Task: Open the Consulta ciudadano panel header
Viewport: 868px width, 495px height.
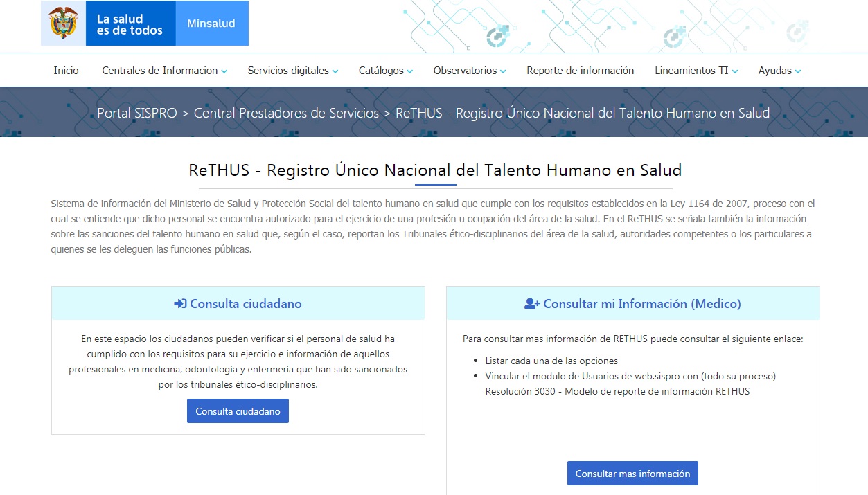Action: [x=238, y=303]
